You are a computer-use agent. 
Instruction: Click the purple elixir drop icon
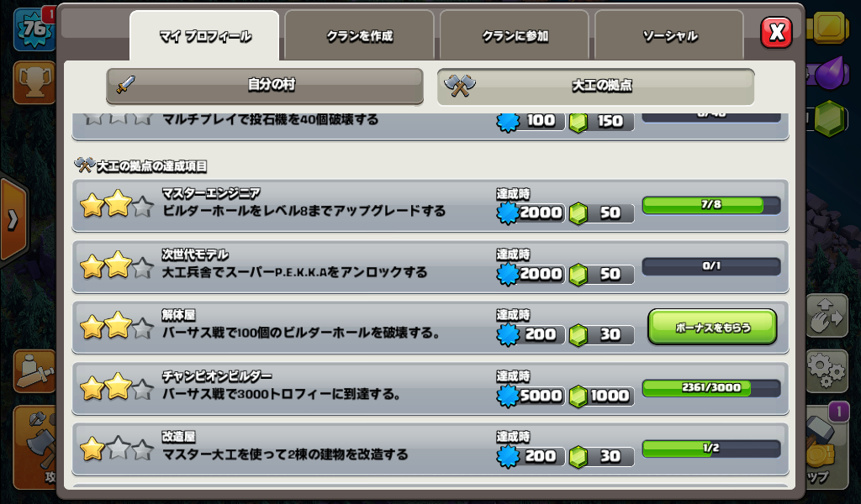(829, 72)
